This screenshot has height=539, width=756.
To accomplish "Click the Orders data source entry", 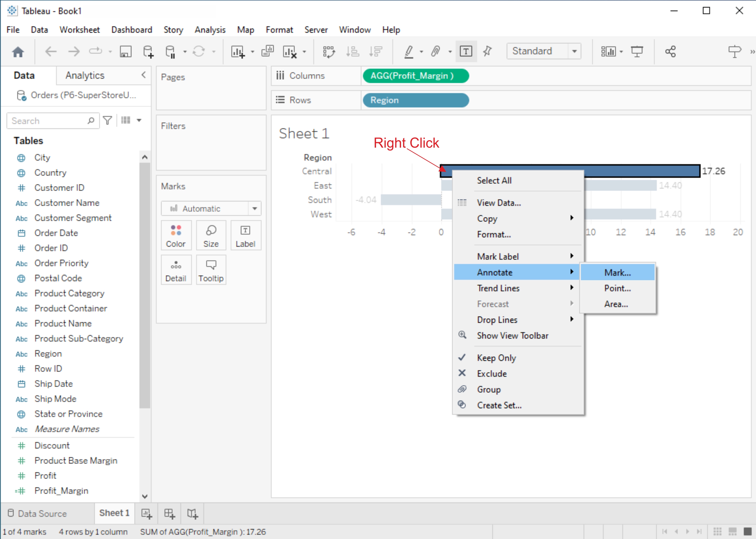I will (77, 95).
